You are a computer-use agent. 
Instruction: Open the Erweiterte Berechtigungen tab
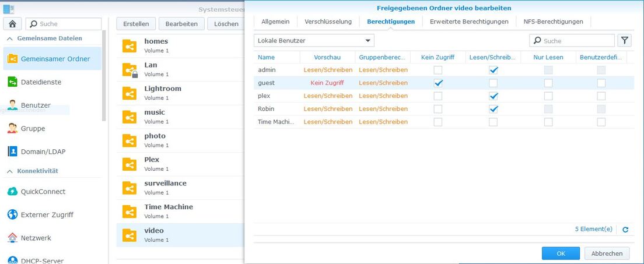469,22
